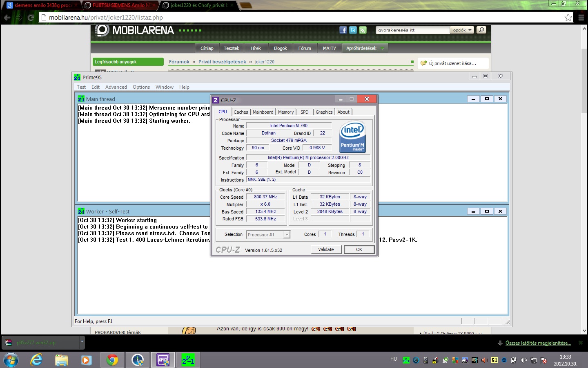Open Test menu in Prime95
Image resolution: width=588 pixels, height=368 pixels.
pyautogui.click(x=81, y=87)
